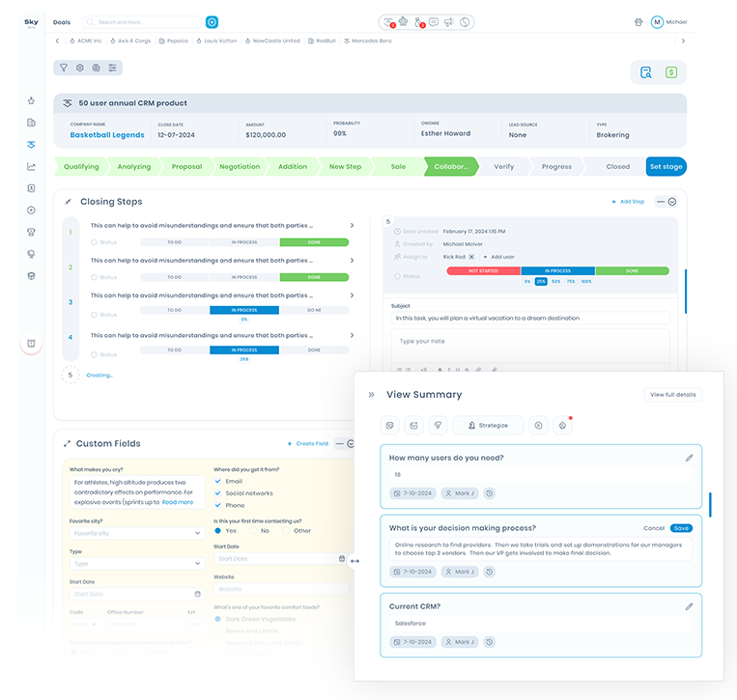Edit the 'How many users do you need?' answer
The width and height of the screenshot is (737, 700).
(x=689, y=458)
